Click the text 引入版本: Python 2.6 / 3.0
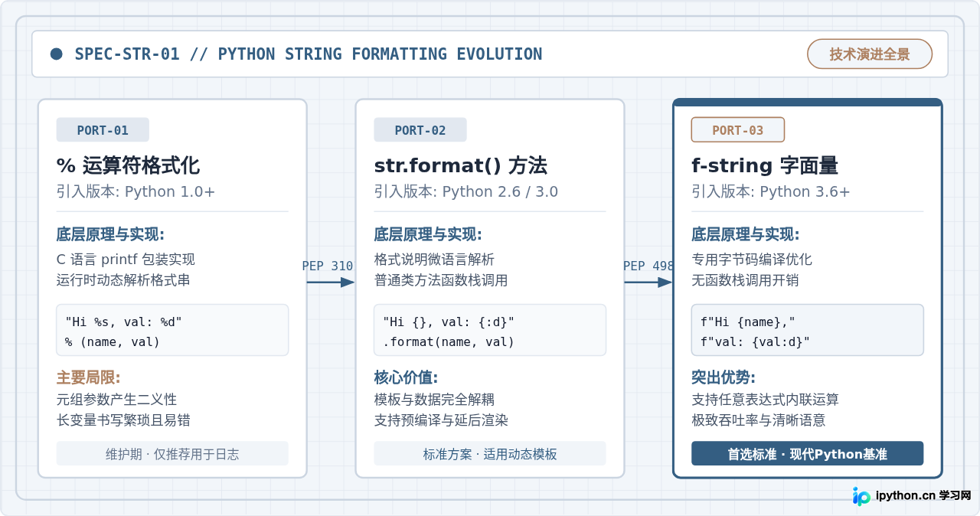The image size is (980, 516). click(466, 191)
